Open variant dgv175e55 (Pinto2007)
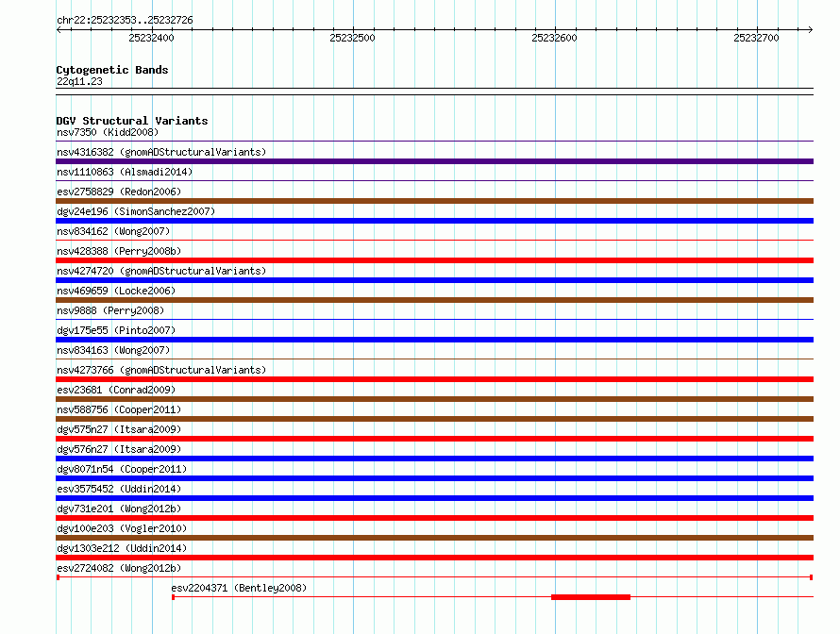The image size is (840, 634). 116,330
